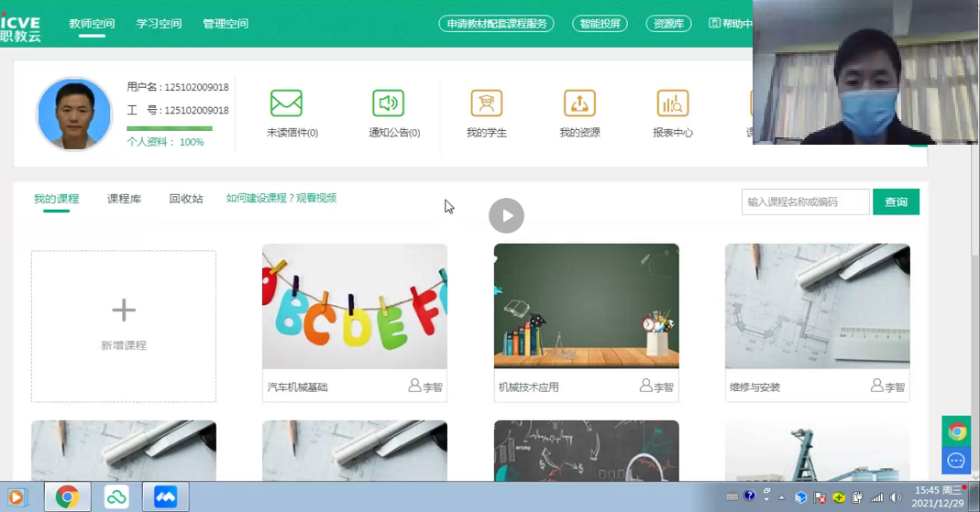This screenshot has width=980, height=512.
Task: Open the 我的资源 upload icon
Action: (x=579, y=103)
